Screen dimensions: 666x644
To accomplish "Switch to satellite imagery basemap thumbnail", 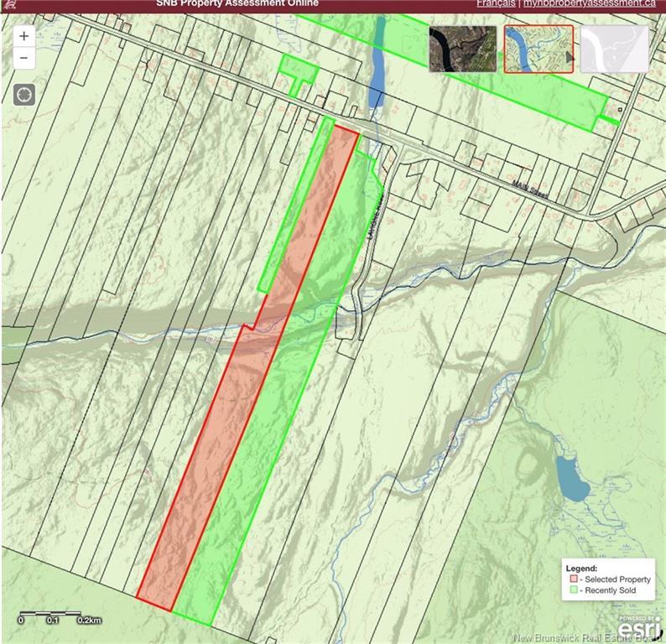I will click(x=462, y=49).
